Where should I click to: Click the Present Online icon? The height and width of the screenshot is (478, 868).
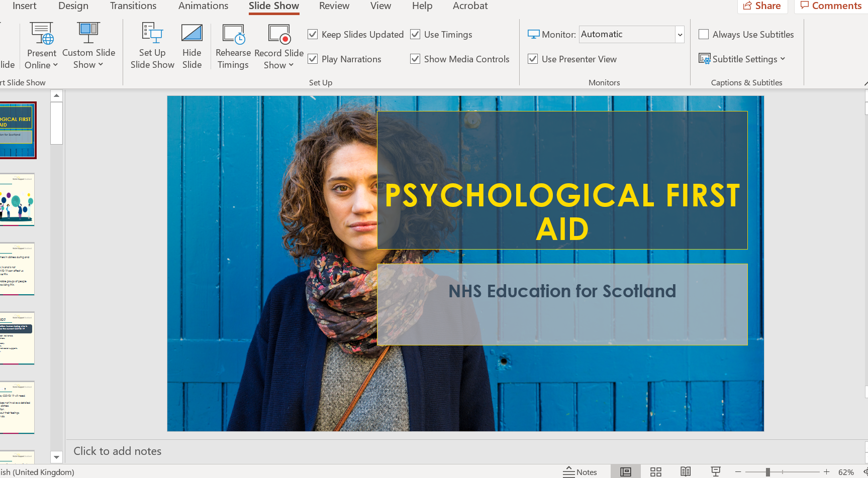(x=41, y=33)
